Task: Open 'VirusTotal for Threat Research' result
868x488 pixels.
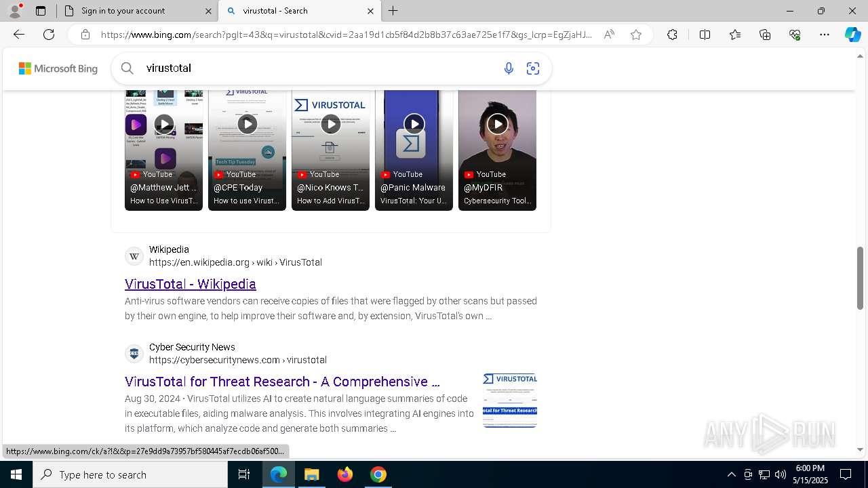Action: point(282,382)
